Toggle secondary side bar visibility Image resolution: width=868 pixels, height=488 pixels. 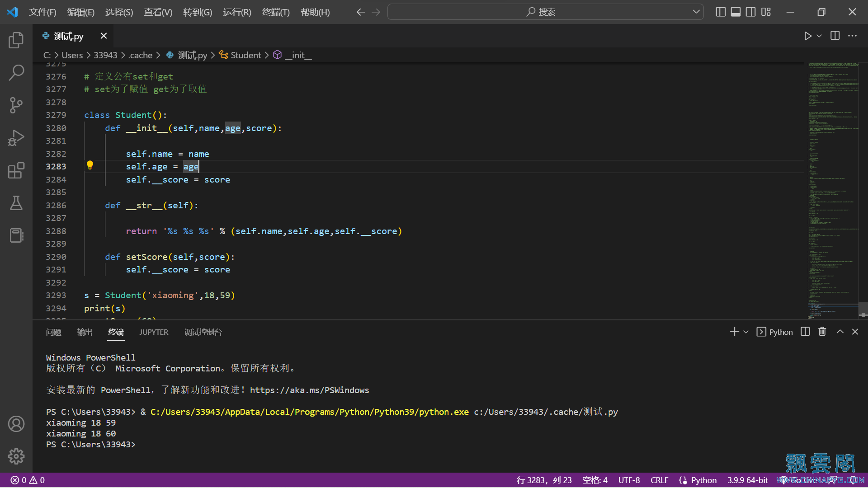pyautogui.click(x=751, y=12)
